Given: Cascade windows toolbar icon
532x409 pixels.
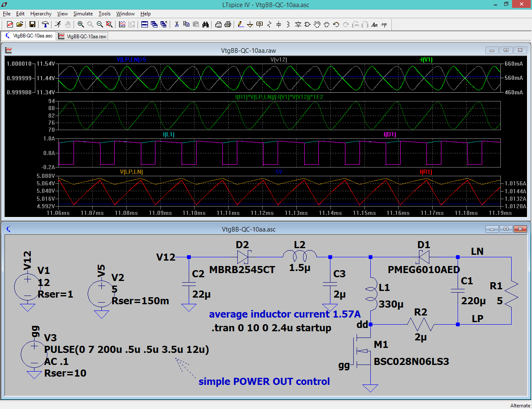Looking at the screenshot, I should (154, 25).
